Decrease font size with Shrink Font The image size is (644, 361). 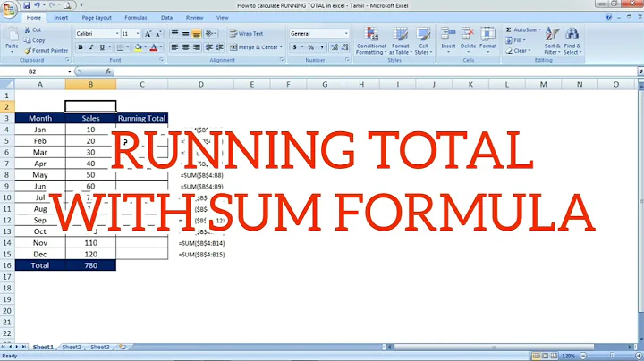158,34
